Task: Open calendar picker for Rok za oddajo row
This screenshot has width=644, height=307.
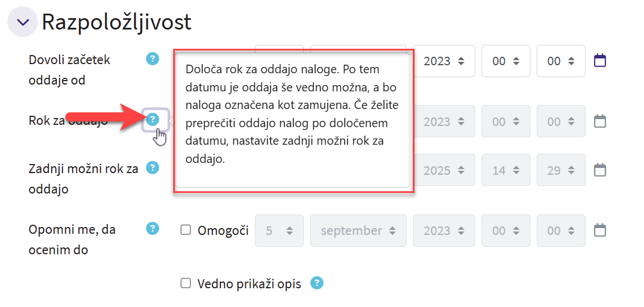Action: pos(600,121)
